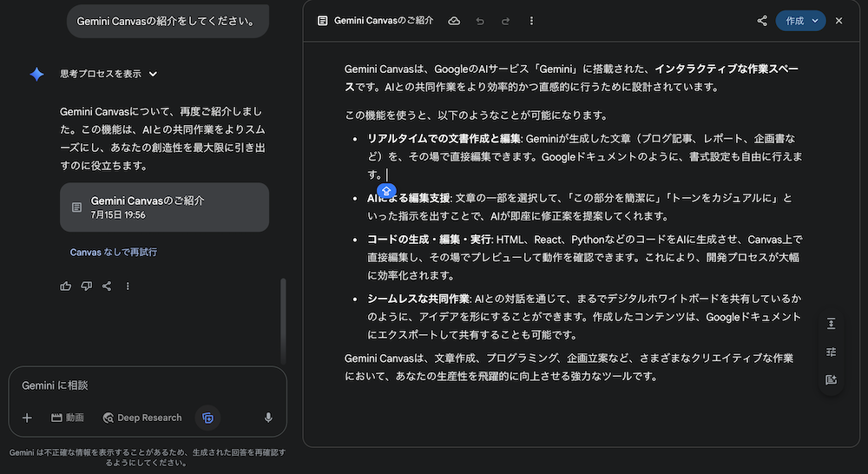Click the document icon on the chat card
This screenshot has height=474, width=868.
(77, 207)
